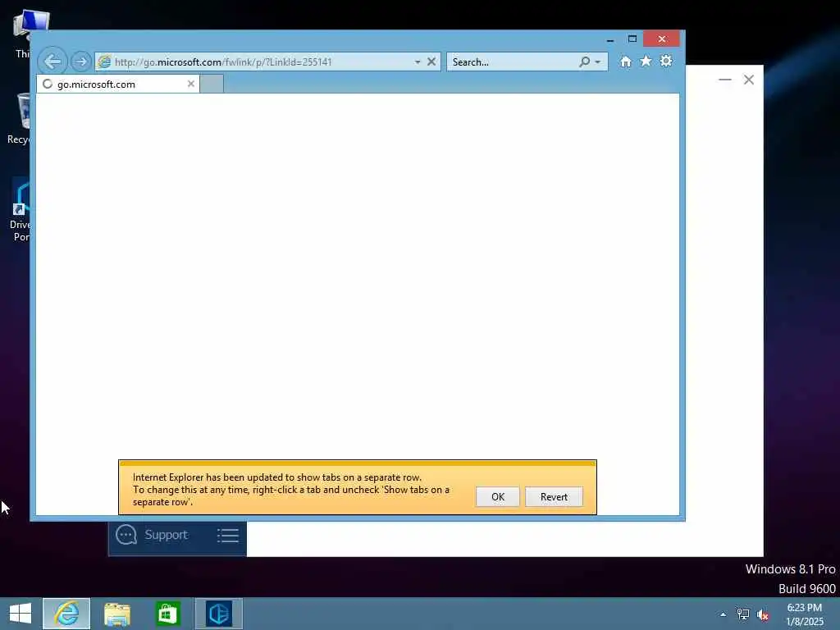Close the background white window

749,80
